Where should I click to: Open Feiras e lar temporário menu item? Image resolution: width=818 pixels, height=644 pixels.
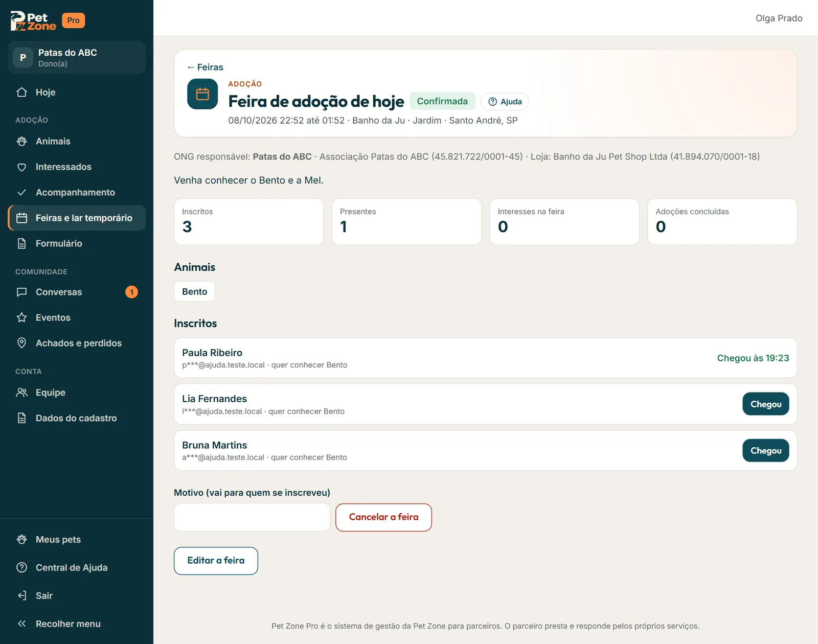click(77, 218)
